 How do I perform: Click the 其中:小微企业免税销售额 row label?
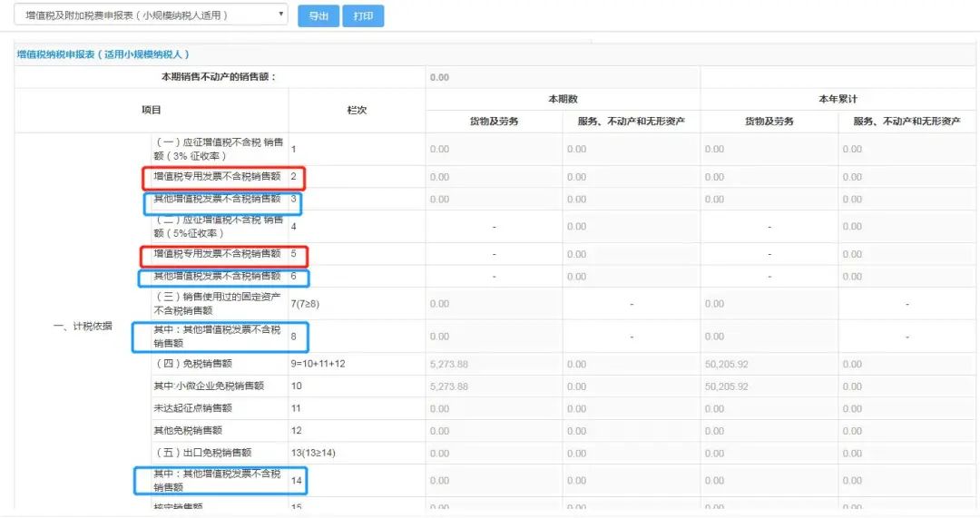(x=209, y=386)
